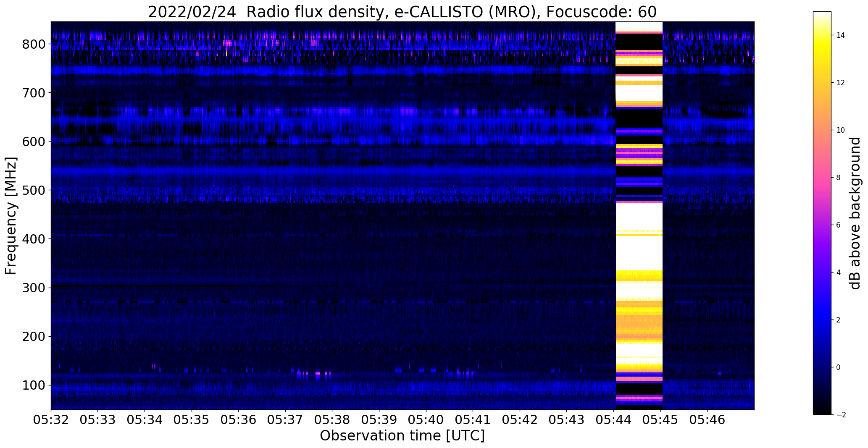Click the 400 frequency tick label
The image size is (868, 448).
pyautogui.click(x=34, y=239)
